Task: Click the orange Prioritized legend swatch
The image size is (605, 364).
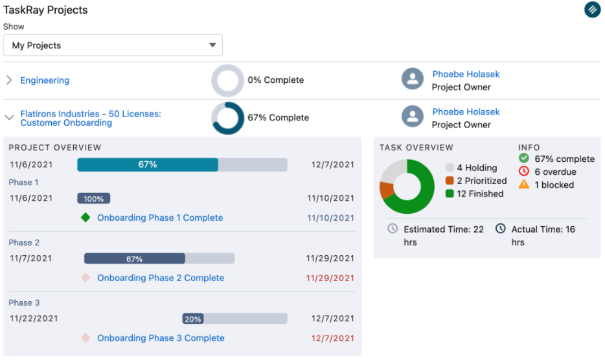Action: click(x=450, y=181)
